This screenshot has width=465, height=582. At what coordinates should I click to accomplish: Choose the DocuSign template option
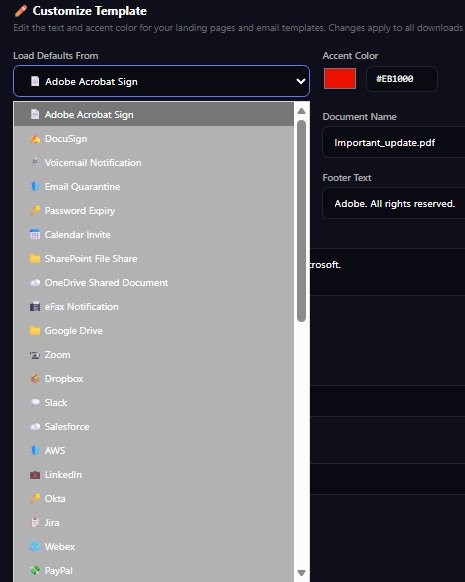pos(154,138)
